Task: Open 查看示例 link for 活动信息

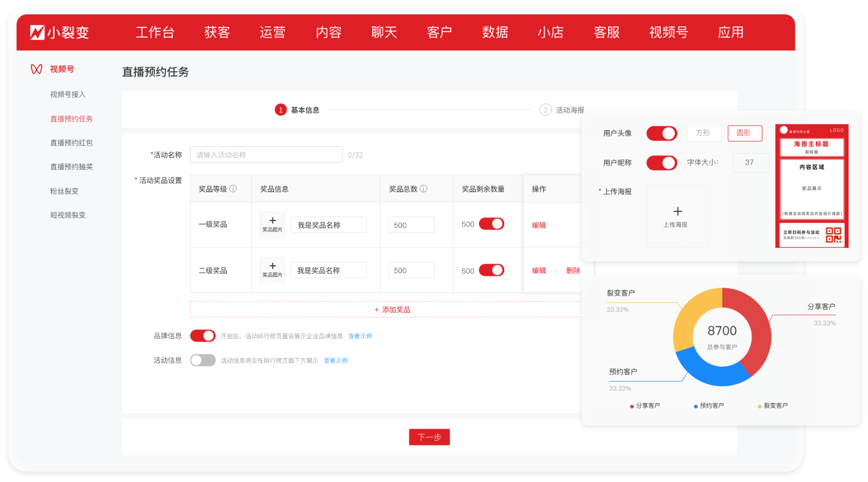Action: (336, 361)
